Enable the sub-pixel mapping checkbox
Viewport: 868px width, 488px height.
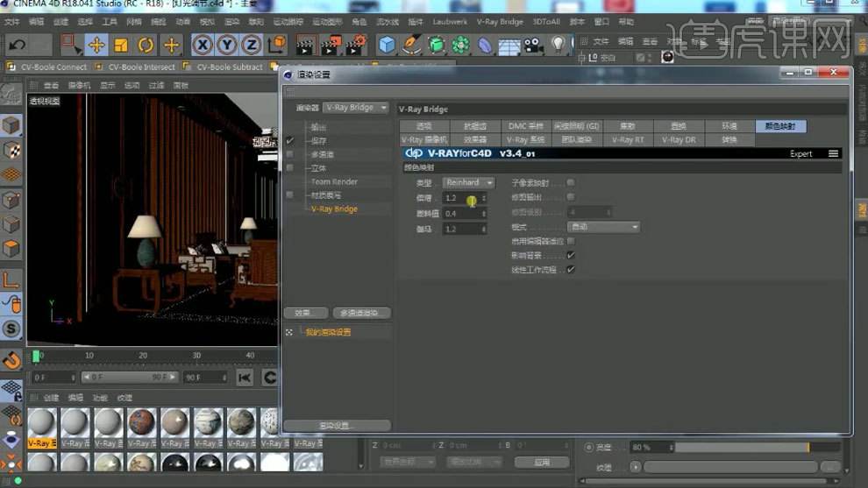tap(571, 182)
